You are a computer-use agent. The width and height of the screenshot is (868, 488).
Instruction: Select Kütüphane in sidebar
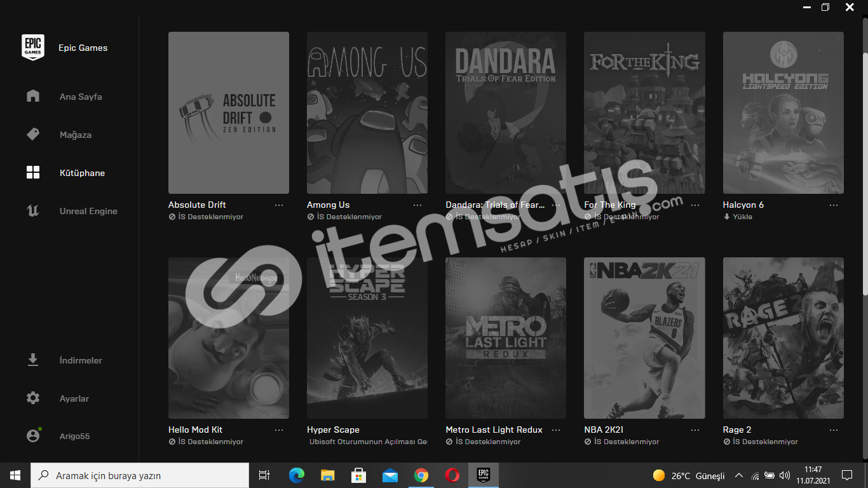point(82,173)
